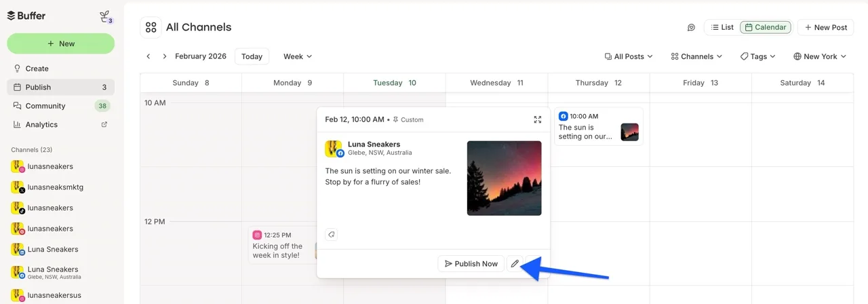Go to previous week arrow
The width and height of the screenshot is (868, 304).
point(148,56)
